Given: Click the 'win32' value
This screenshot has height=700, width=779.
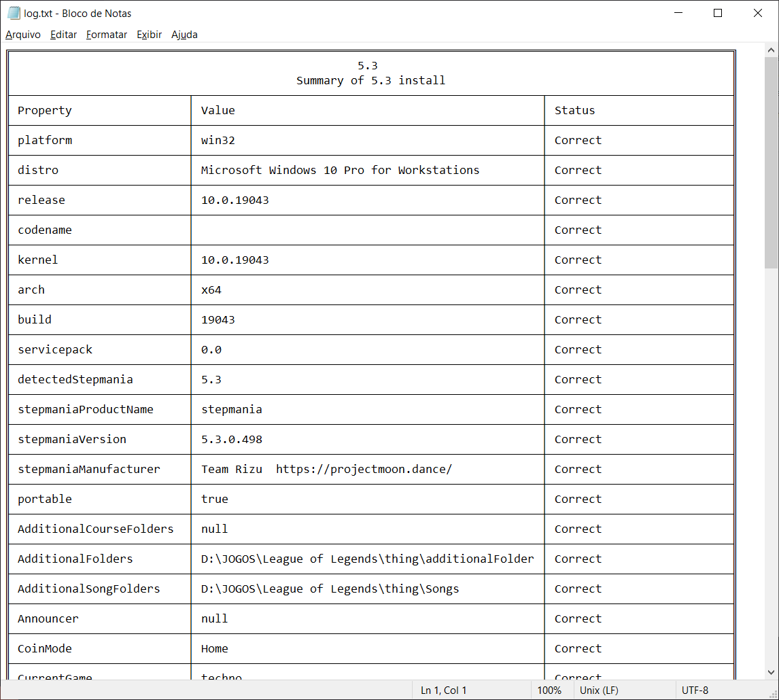Looking at the screenshot, I should pos(218,140).
